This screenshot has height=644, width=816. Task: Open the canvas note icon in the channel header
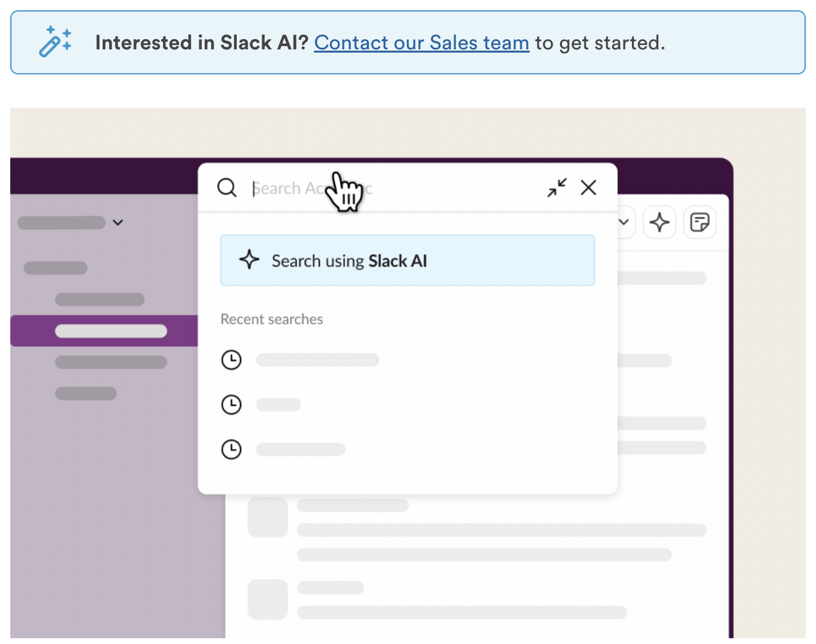[699, 223]
